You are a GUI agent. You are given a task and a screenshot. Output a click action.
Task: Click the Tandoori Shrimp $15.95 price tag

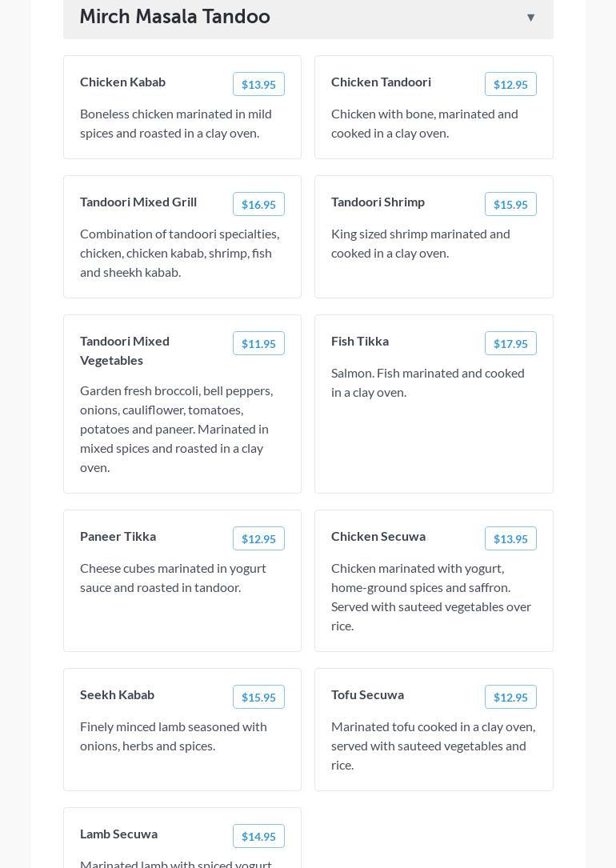[510, 204]
